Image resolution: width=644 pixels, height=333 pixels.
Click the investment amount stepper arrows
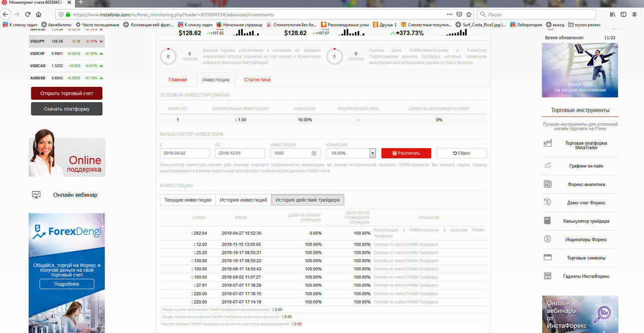pos(314,153)
